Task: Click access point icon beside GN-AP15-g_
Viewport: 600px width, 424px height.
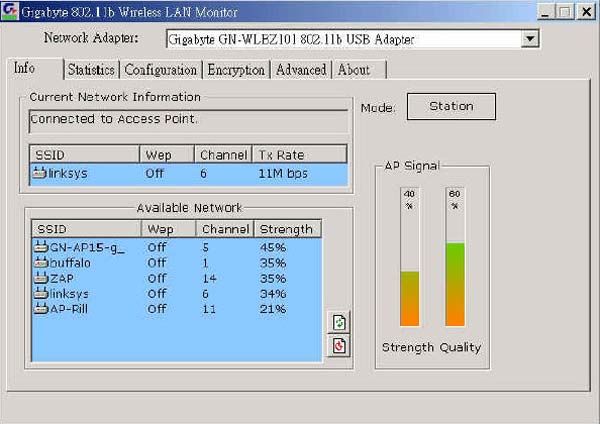Action: pos(41,247)
